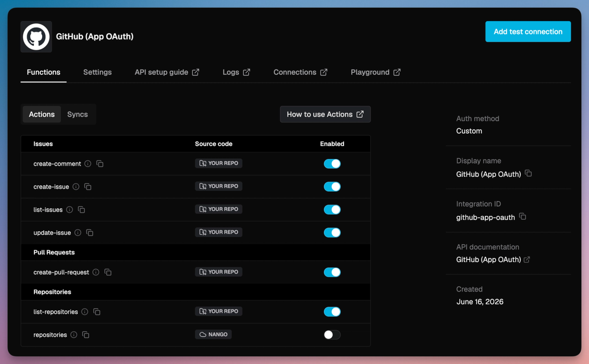Switch off the update-issue toggle

(332, 233)
